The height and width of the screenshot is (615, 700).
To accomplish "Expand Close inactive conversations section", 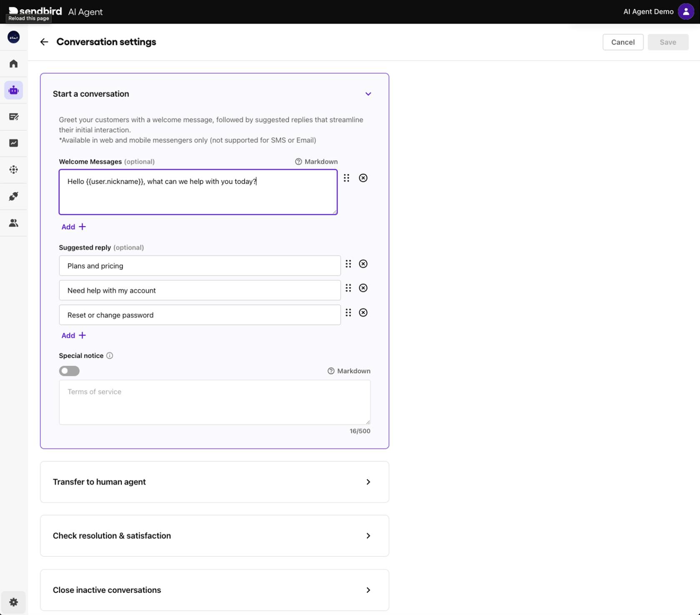I will click(368, 590).
